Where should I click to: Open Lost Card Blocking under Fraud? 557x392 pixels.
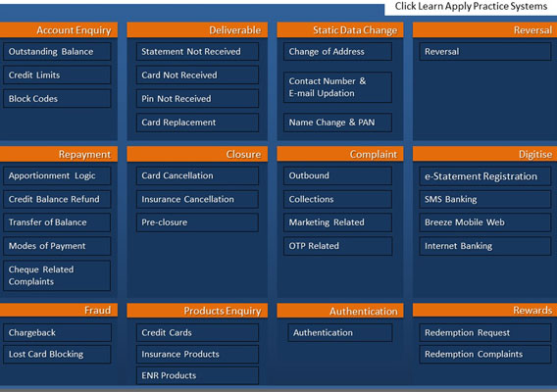point(57,355)
